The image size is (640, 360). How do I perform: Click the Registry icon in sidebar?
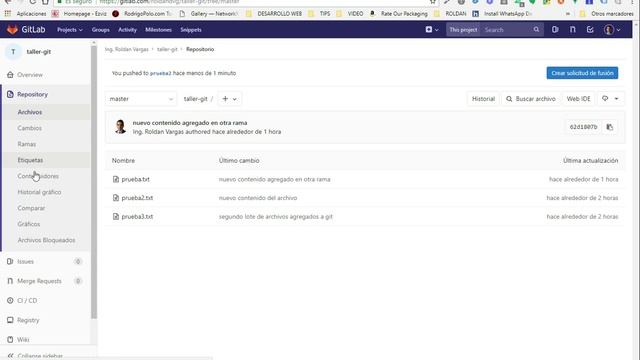pyautogui.click(x=10, y=320)
